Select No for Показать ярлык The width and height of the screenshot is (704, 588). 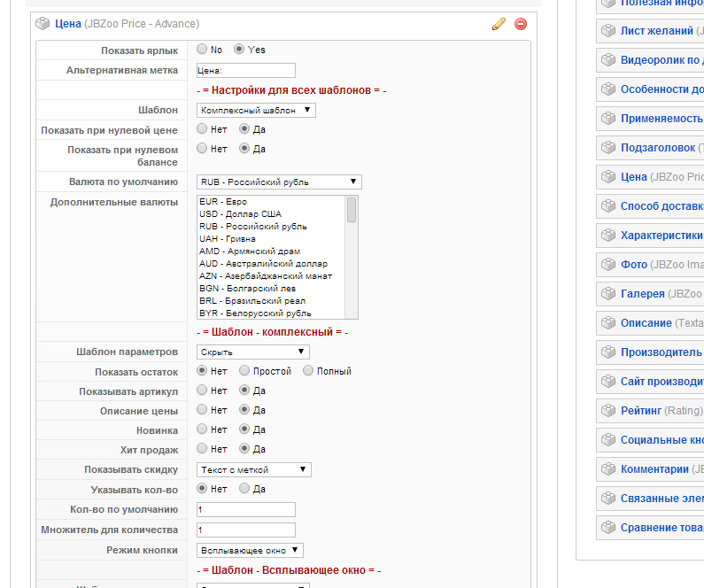203,50
